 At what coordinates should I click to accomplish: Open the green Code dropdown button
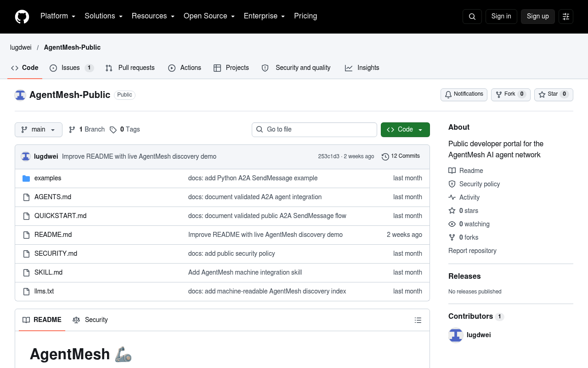point(405,130)
